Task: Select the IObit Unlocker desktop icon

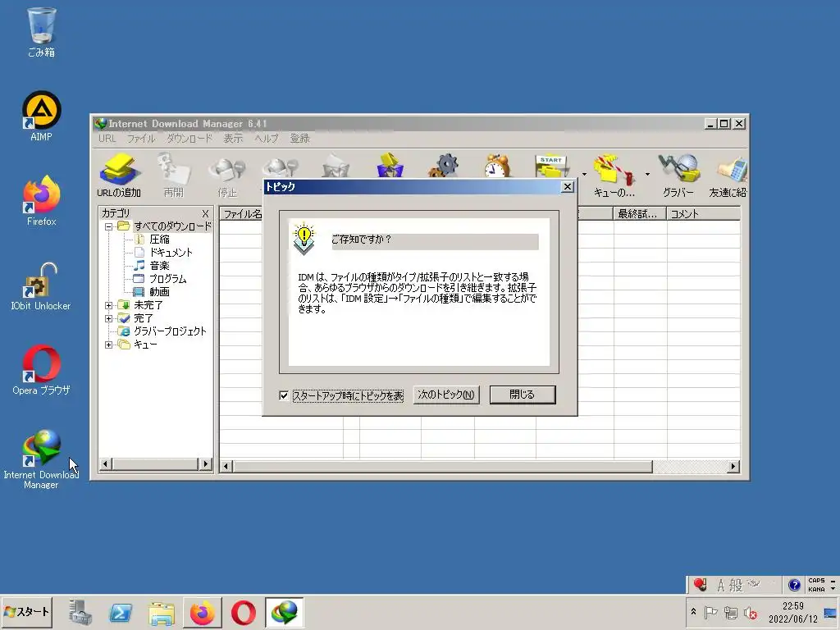Action: (41, 286)
